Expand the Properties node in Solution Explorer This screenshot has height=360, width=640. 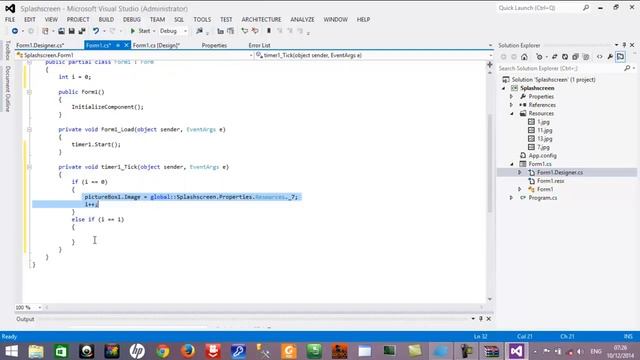(511, 97)
